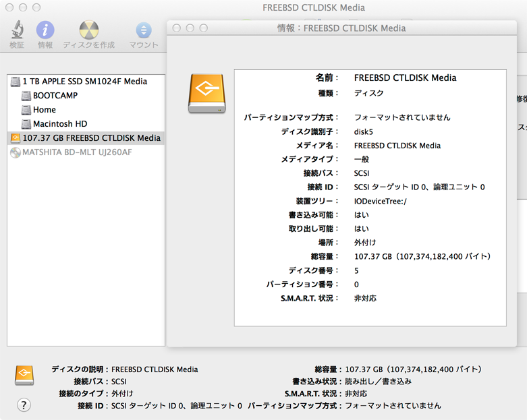
Task: Open help with the question mark button
Action: (x=24, y=404)
